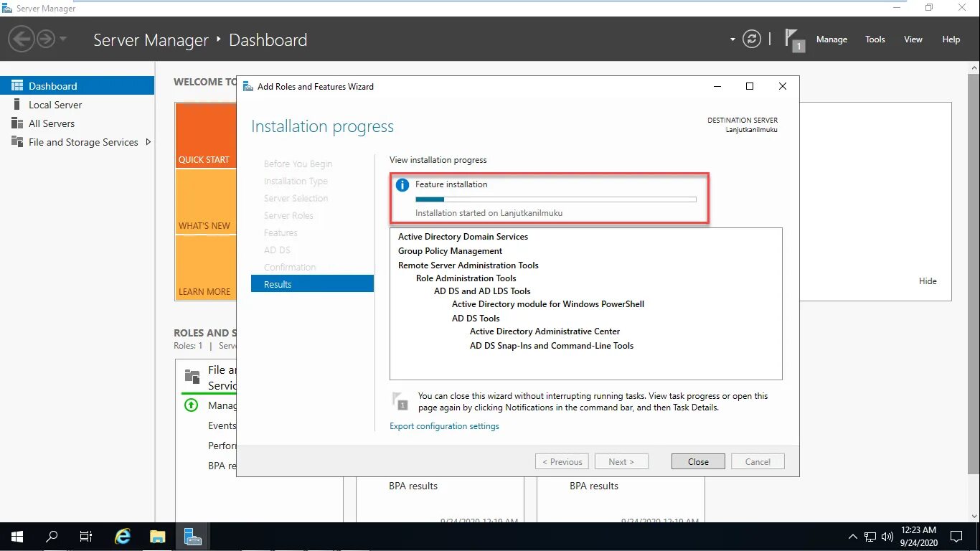The image size is (980, 551).
Task: Open File Explorer from the taskbar
Action: pos(158,537)
